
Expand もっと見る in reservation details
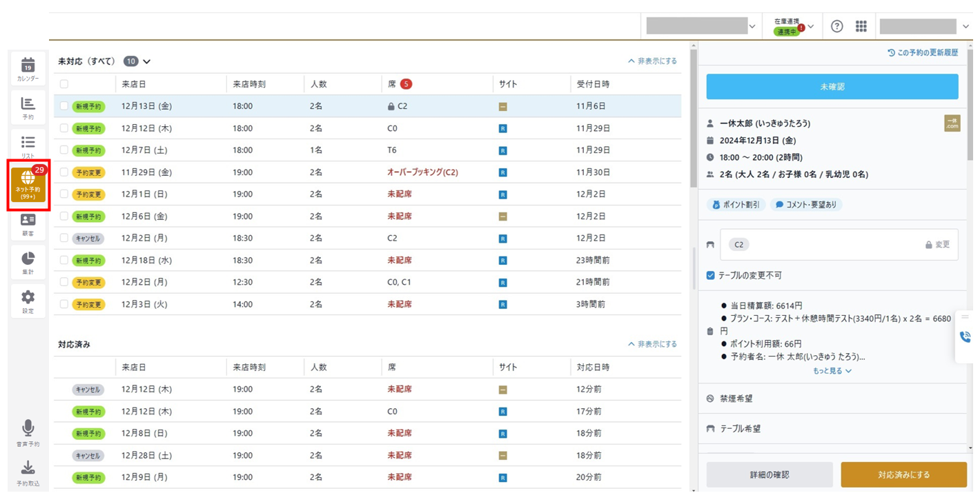point(832,371)
